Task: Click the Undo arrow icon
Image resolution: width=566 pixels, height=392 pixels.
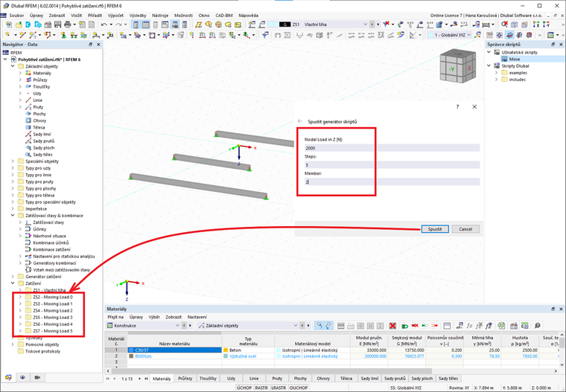Action: pos(104,25)
